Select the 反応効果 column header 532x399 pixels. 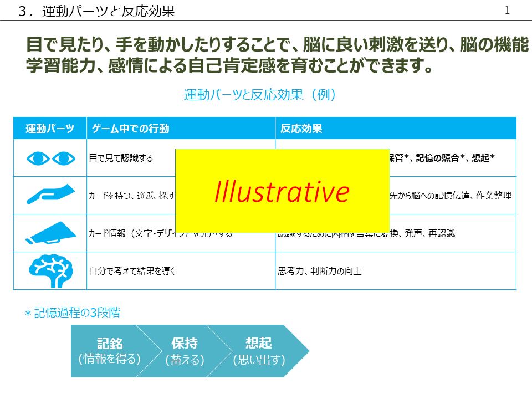point(396,128)
